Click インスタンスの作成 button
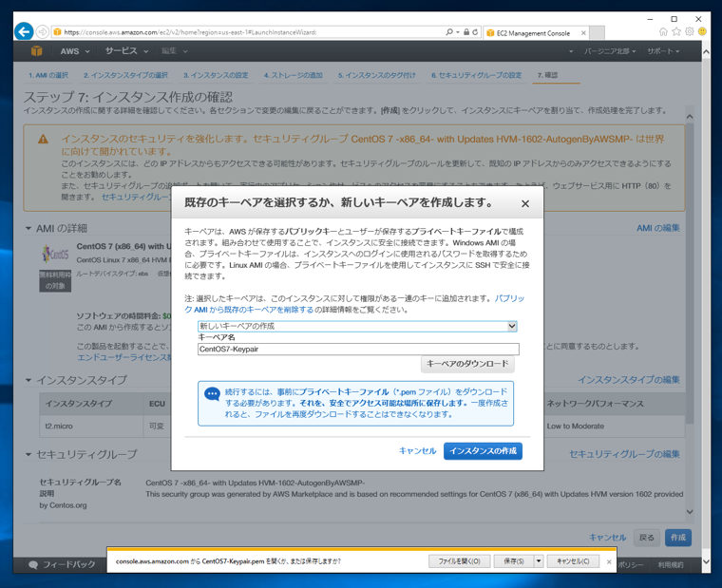This screenshot has width=722, height=588. point(483,451)
